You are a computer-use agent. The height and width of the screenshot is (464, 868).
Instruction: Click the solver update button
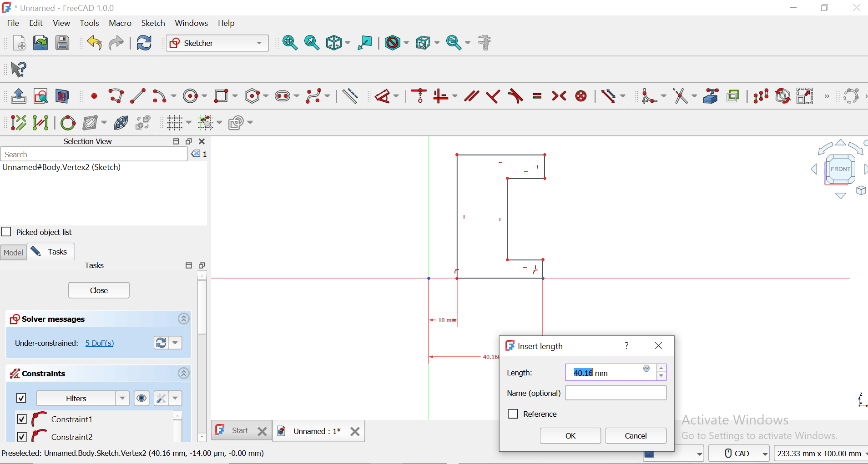161,343
